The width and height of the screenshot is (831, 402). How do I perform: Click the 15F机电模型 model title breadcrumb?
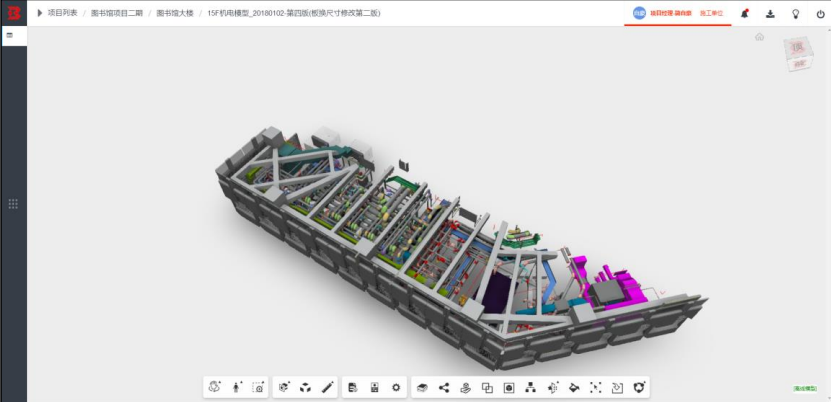click(294, 13)
